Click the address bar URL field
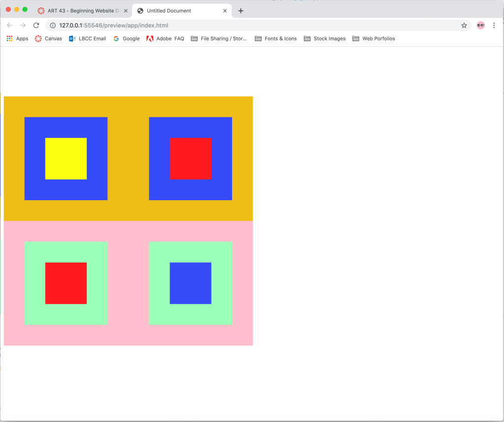504x422 pixels. pyautogui.click(x=246, y=26)
